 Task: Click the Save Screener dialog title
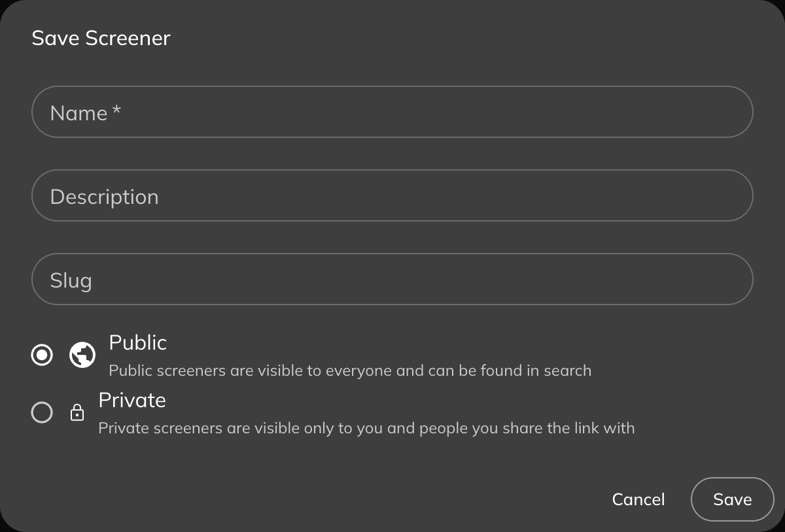click(x=101, y=38)
